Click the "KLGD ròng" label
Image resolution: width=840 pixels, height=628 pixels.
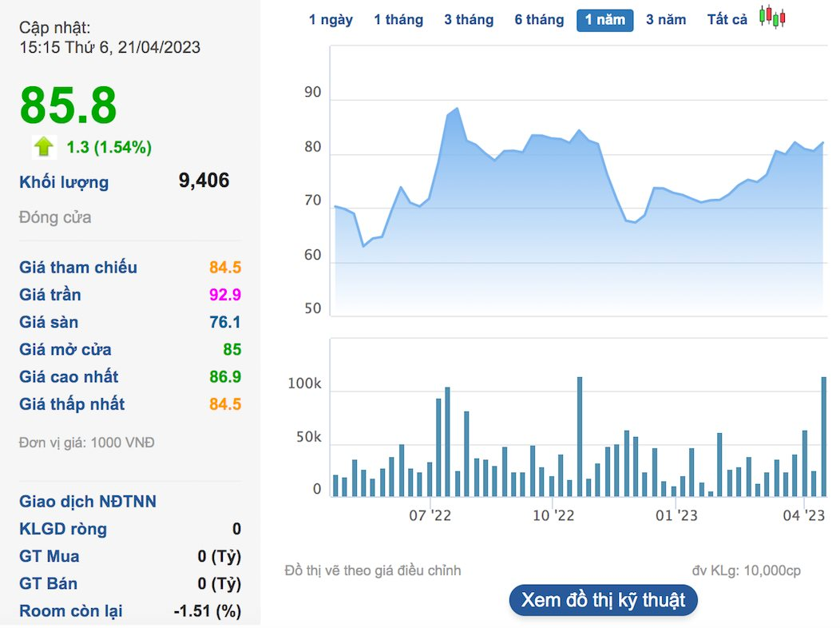(x=63, y=529)
